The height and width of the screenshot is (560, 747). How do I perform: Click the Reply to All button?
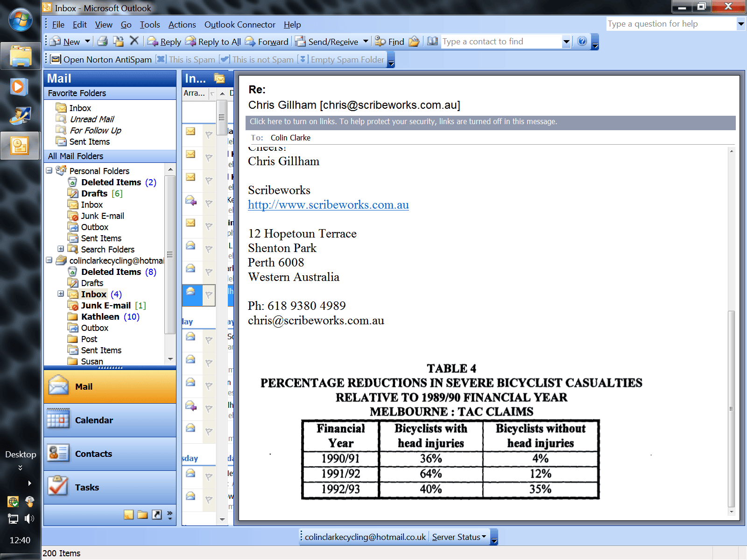pos(213,42)
